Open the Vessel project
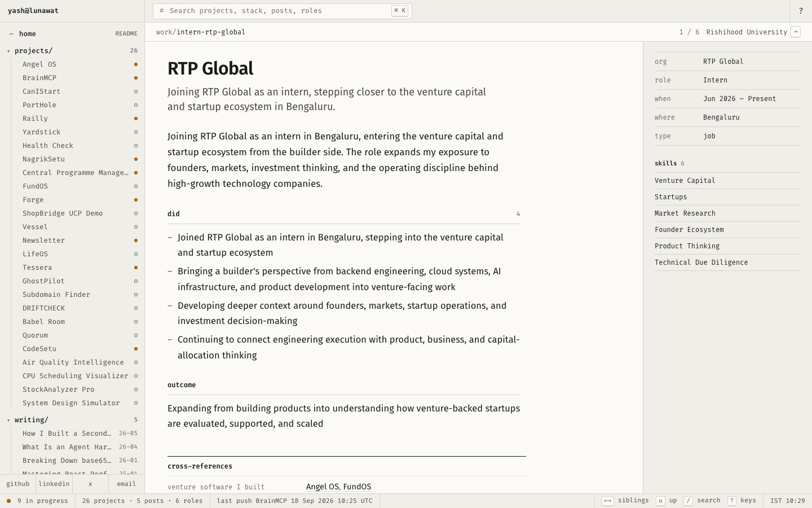Image resolution: width=812 pixels, height=508 pixels. (x=79, y=227)
